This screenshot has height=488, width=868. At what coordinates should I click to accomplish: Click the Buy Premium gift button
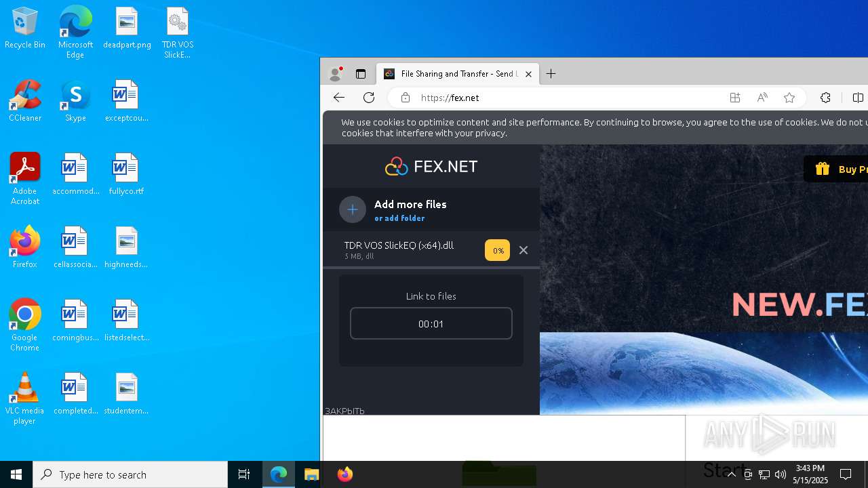835,169
